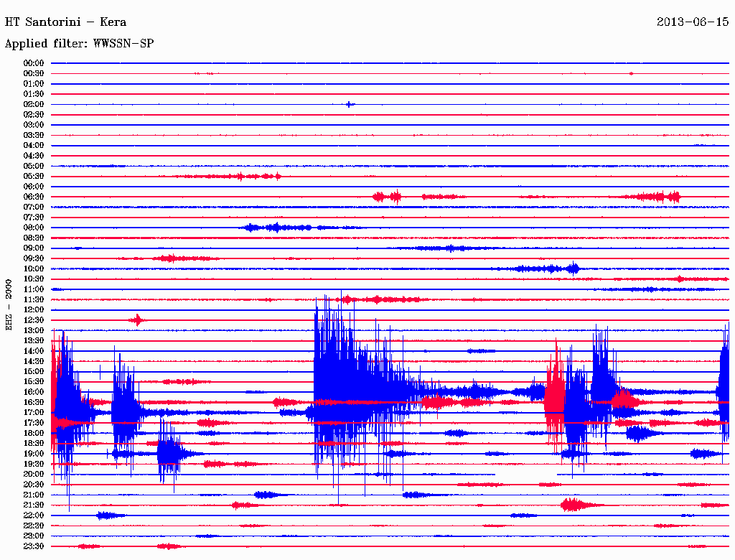735x560 pixels.
Task: Select the 14:30 time label
Action: 34,361
